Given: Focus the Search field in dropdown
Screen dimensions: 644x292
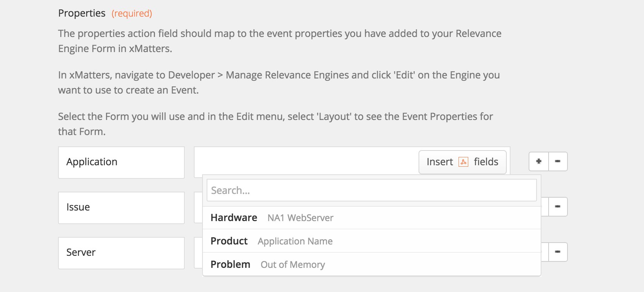Looking at the screenshot, I should [x=371, y=190].
